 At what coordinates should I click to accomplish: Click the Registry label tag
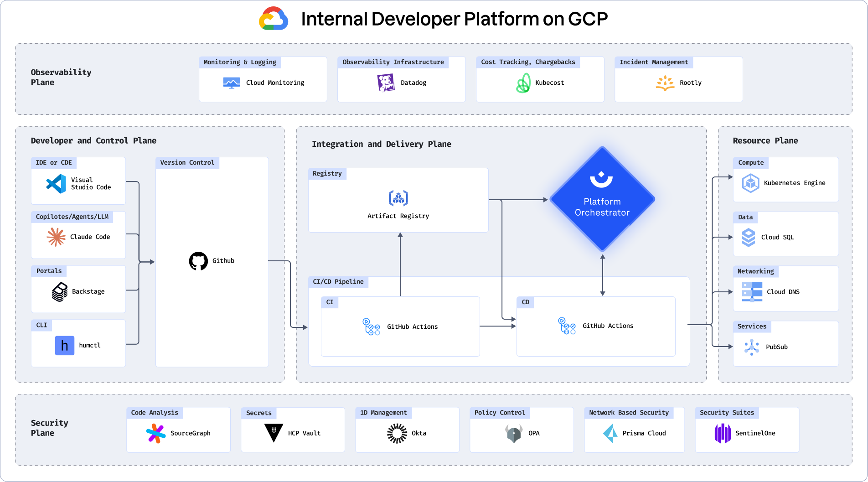[327, 174]
